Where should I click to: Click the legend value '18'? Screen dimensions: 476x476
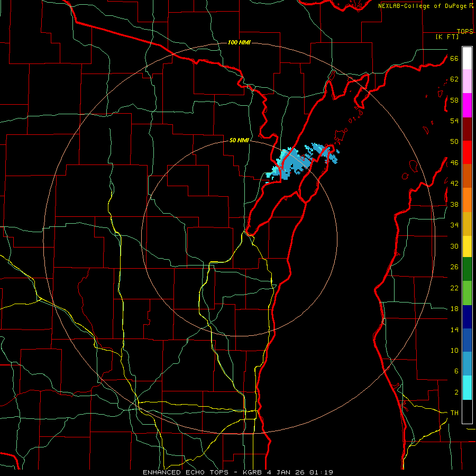(454, 309)
